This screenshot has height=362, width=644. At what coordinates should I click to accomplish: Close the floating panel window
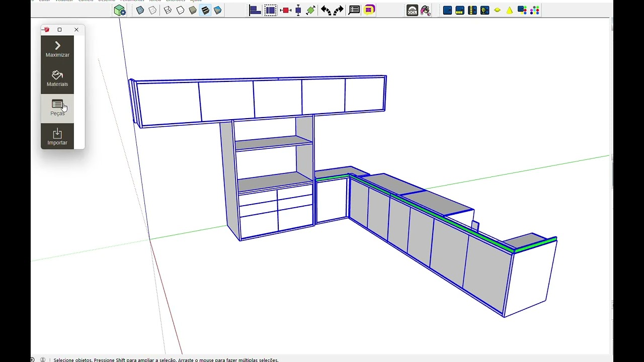[76, 30]
